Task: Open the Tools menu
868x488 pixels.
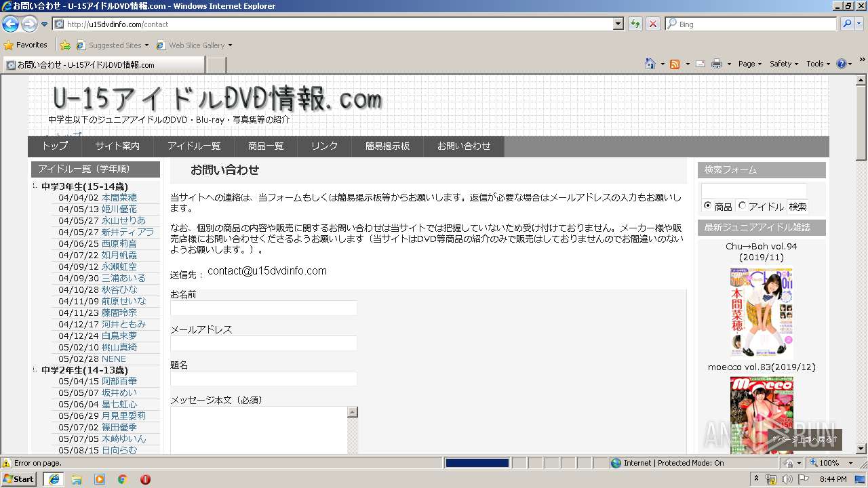Action: pyautogui.click(x=818, y=64)
